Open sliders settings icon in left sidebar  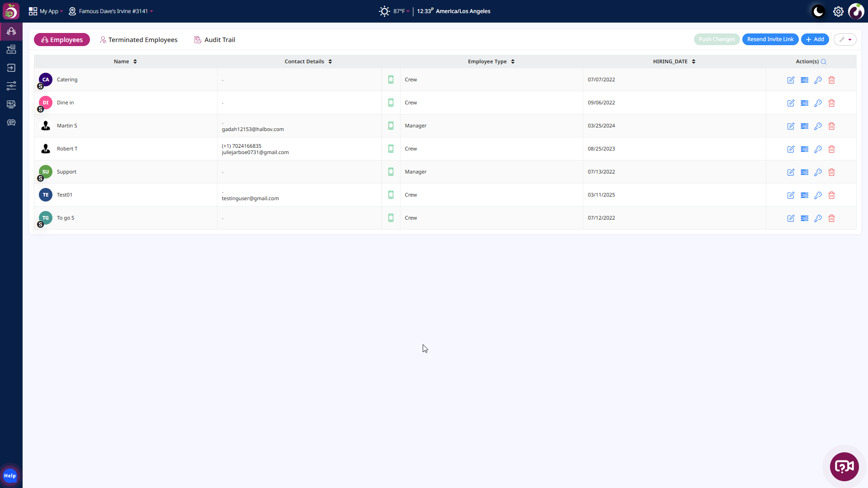tap(11, 86)
